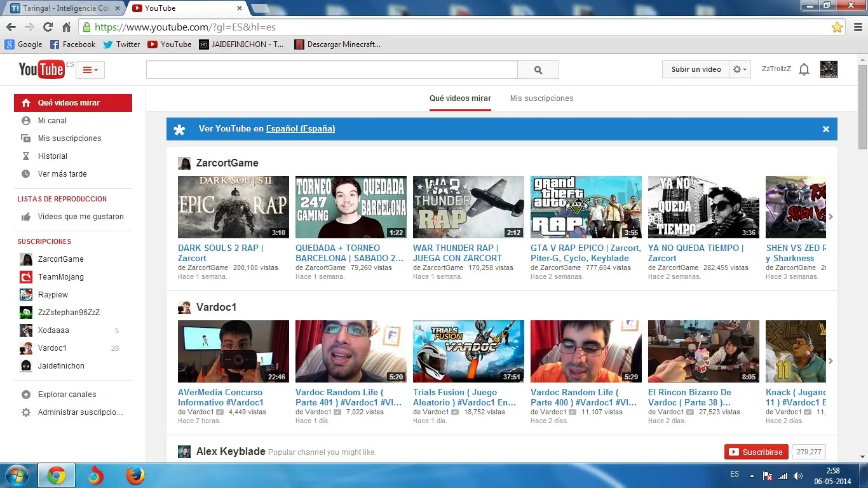
Task: Open El Rincon Bizarro De Vardoc thumbnail
Action: (703, 351)
